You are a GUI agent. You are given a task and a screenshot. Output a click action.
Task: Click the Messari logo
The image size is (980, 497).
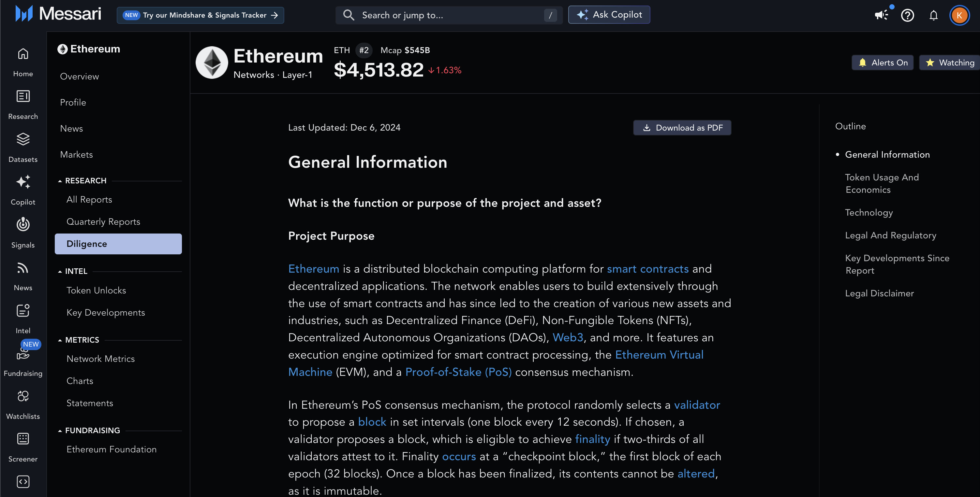(x=58, y=14)
